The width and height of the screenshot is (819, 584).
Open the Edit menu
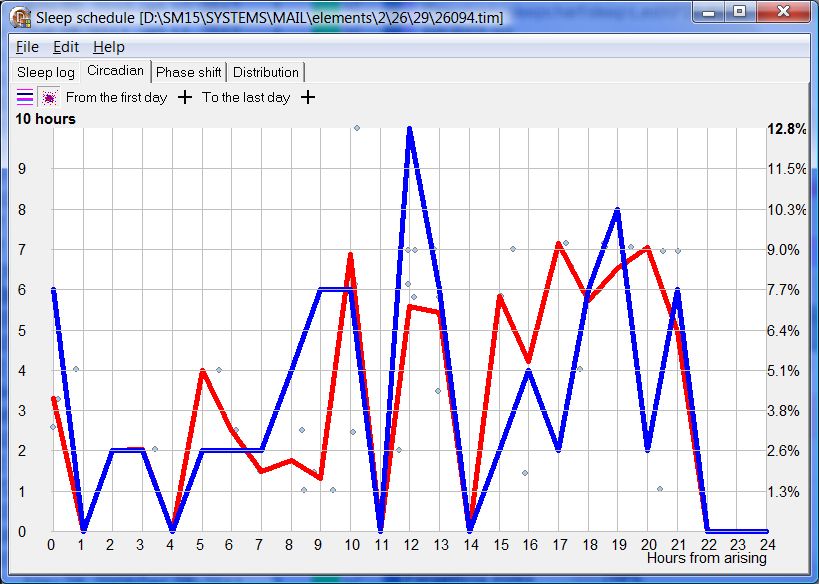66,47
